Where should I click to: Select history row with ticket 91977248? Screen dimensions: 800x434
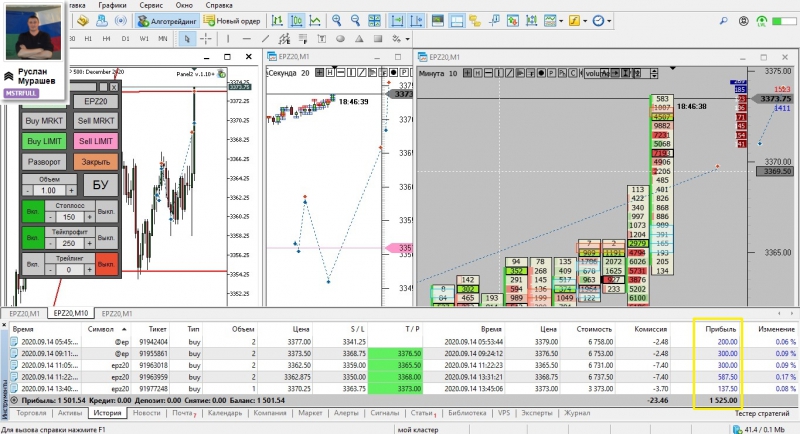point(403,389)
